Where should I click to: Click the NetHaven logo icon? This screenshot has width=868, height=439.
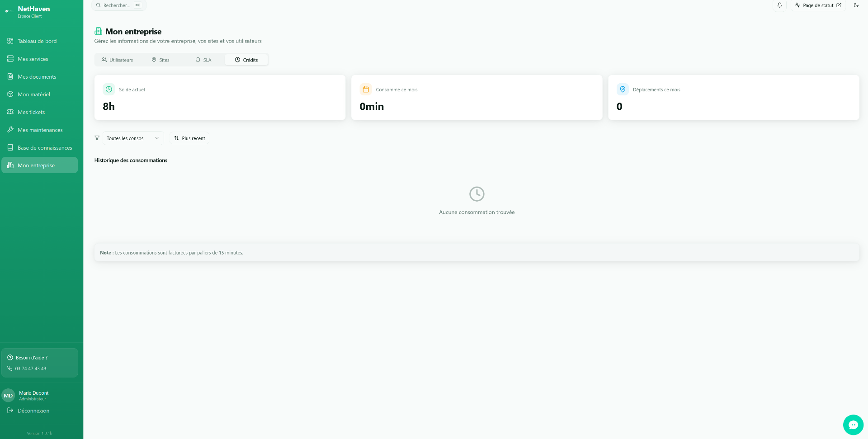coord(9,11)
